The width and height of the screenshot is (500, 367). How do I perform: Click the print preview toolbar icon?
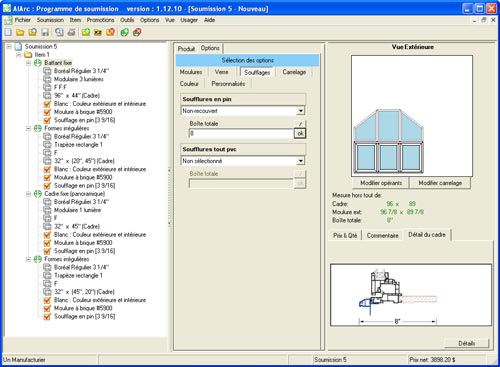pyautogui.click(x=59, y=32)
